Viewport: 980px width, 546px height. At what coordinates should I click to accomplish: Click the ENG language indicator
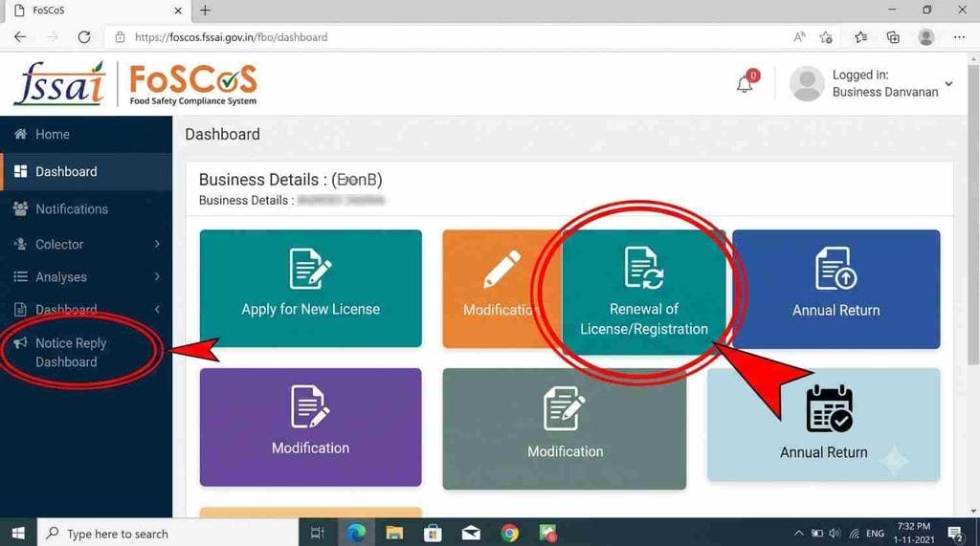coord(875,534)
